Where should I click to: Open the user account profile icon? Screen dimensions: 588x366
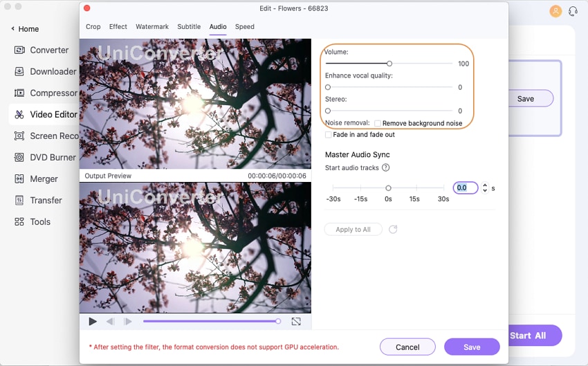555,11
